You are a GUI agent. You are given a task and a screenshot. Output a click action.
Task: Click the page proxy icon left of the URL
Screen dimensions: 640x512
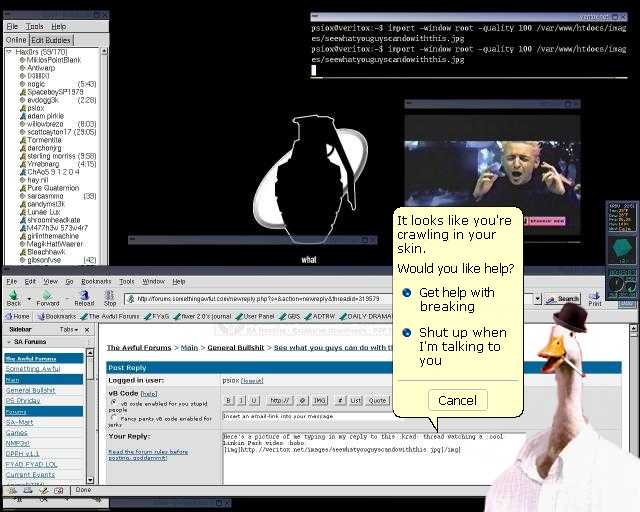(x=131, y=299)
